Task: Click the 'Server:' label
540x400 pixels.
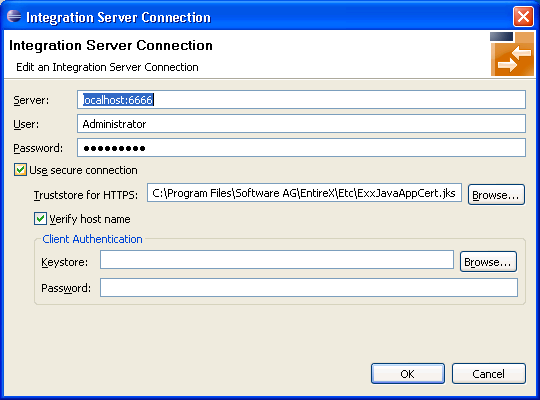Action: pos(31,100)
